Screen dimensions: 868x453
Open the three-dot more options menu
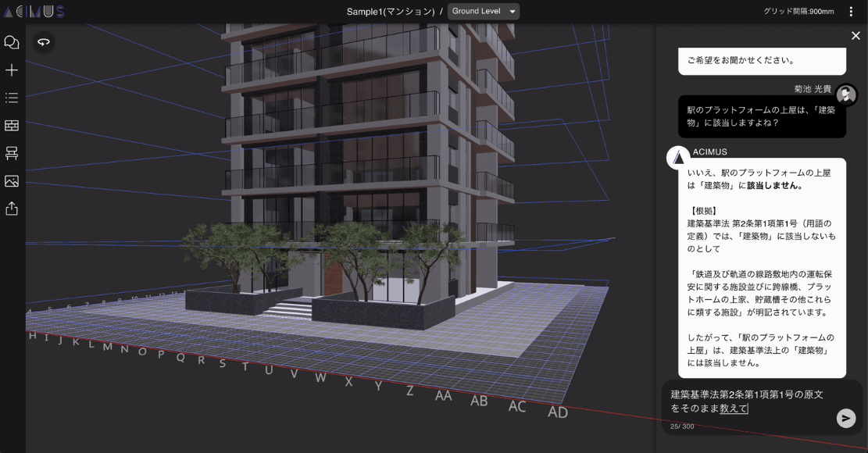[851, 12]
